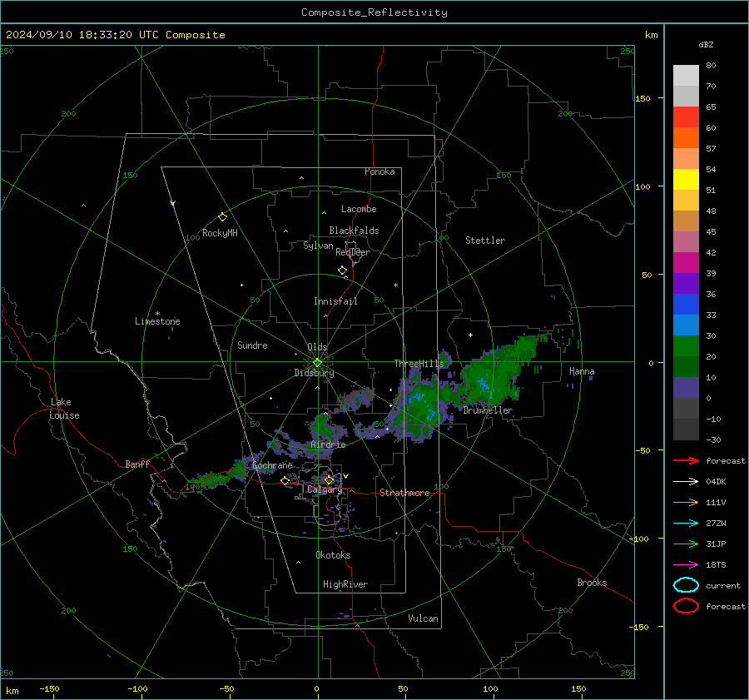This screenshot has height=700, width=749.
Task: Click the Calgary city label
Action: pos(325,489)
